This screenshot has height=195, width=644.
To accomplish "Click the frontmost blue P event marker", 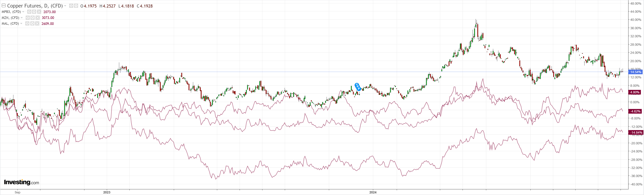I will pos(359,89).
